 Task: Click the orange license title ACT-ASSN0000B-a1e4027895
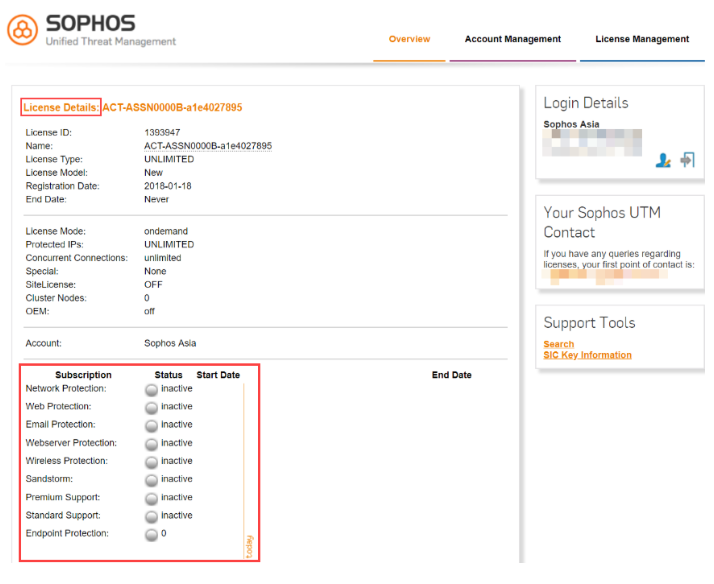coord(172,107)
